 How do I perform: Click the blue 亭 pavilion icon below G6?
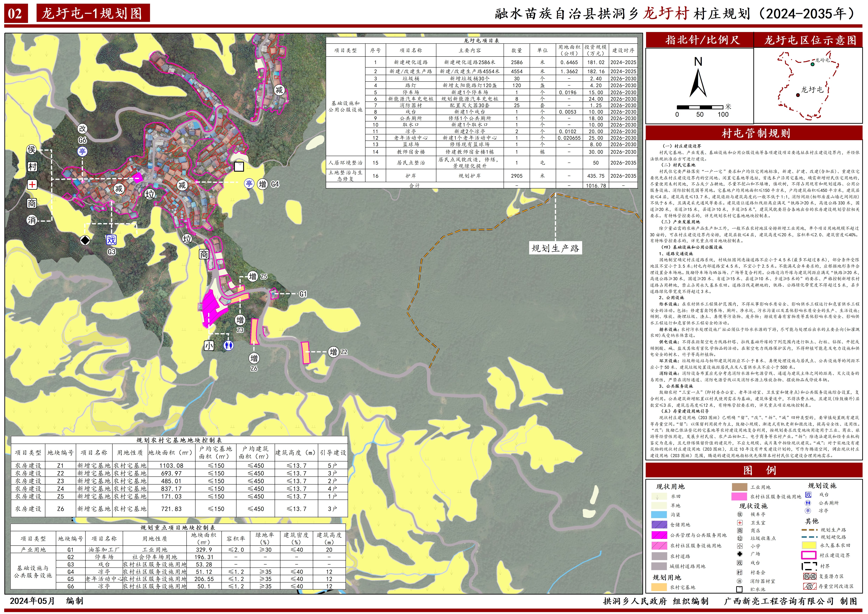click(82, 152)
